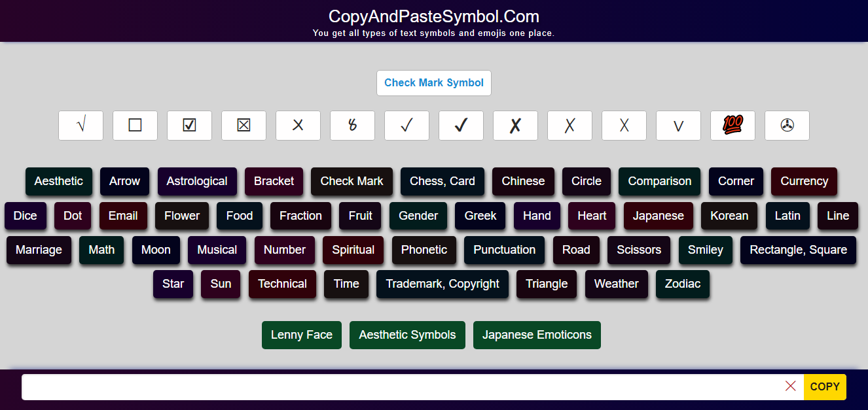Go to Astrological symbols
The width and height of the screenshot is (868, 410).
(197, 181)
